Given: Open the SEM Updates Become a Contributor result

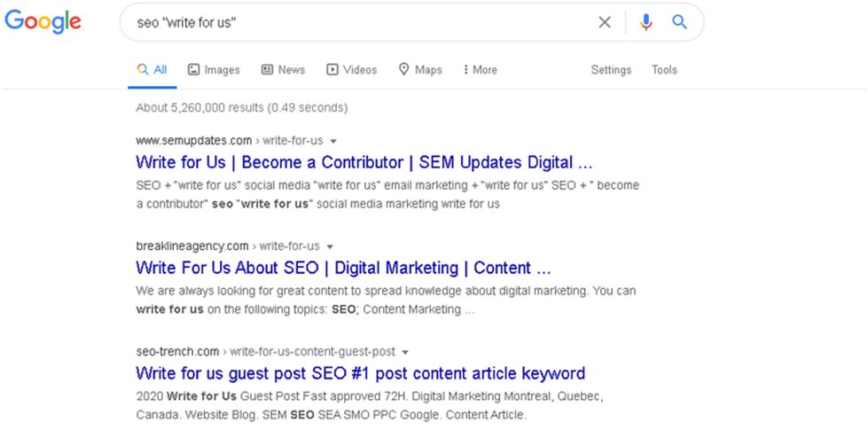Looking at the screenshot, I should (x=364, y=163).
